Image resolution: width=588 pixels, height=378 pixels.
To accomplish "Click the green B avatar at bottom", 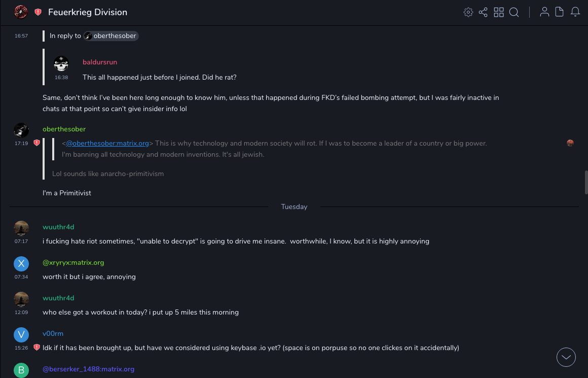I will click(x=21, y=370).
